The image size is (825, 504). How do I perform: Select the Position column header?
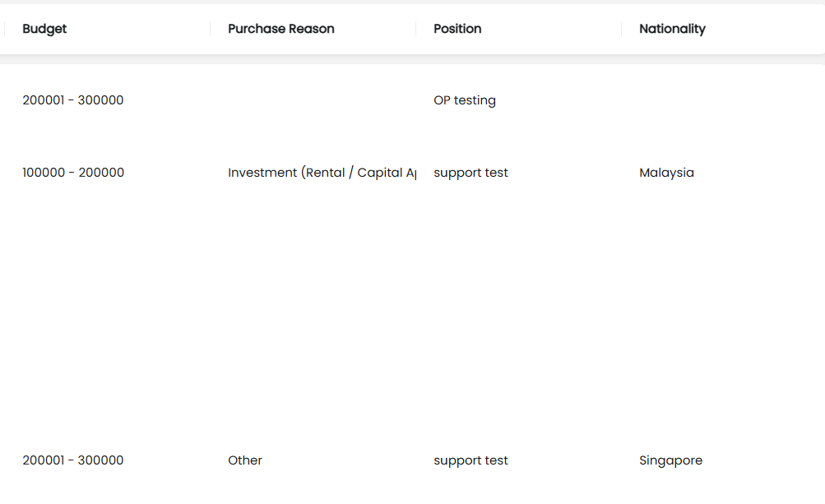[x=457, y=29]
